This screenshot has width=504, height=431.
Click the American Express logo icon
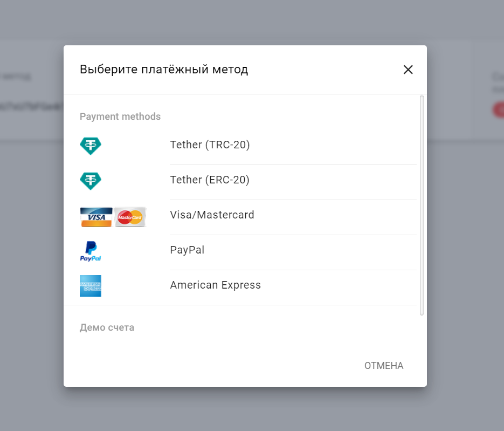91,286
